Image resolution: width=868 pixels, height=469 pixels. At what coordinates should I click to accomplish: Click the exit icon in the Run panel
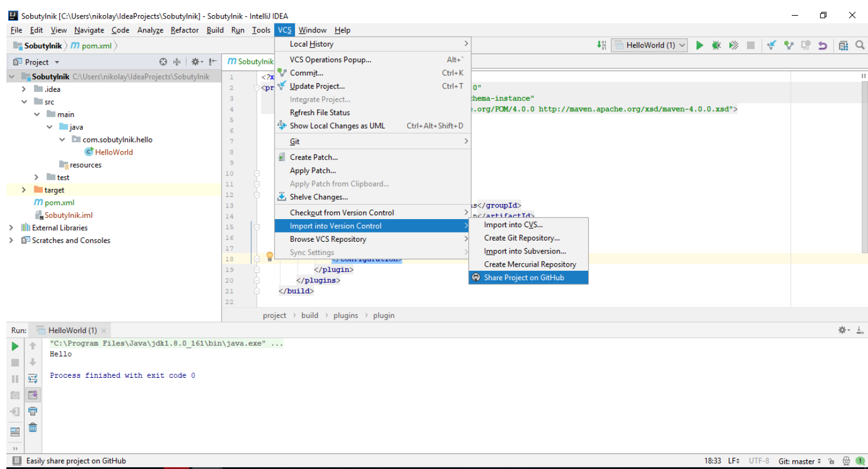pos(15,411)
